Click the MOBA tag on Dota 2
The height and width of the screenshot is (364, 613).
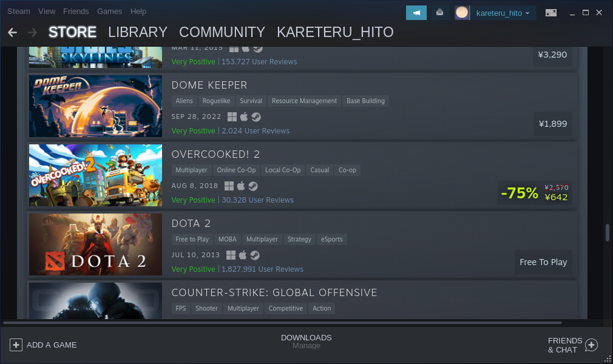click(228, 239)
